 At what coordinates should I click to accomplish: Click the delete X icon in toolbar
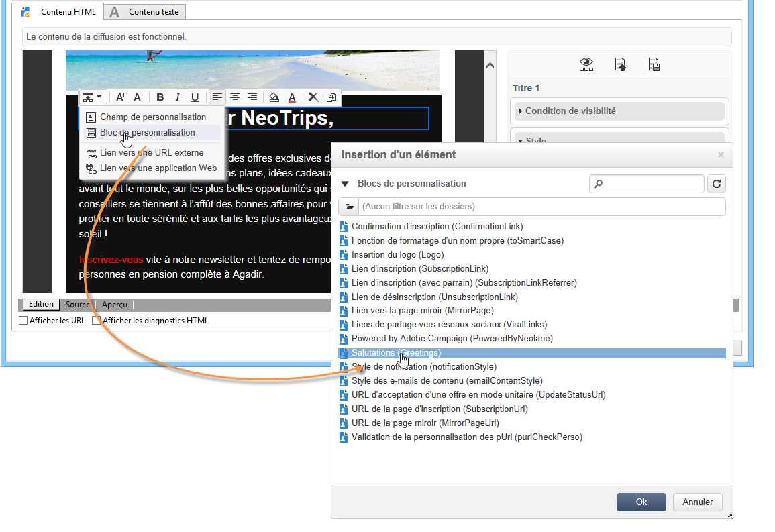(x=313, y=97)
